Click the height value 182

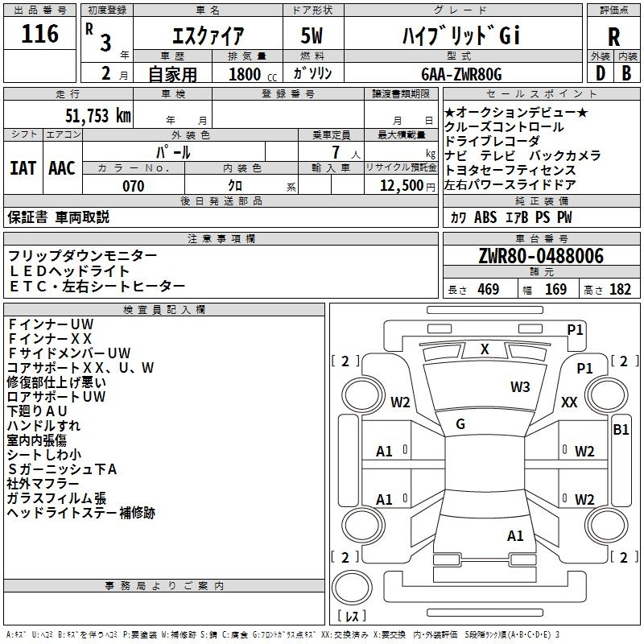[x=620, y=289]
